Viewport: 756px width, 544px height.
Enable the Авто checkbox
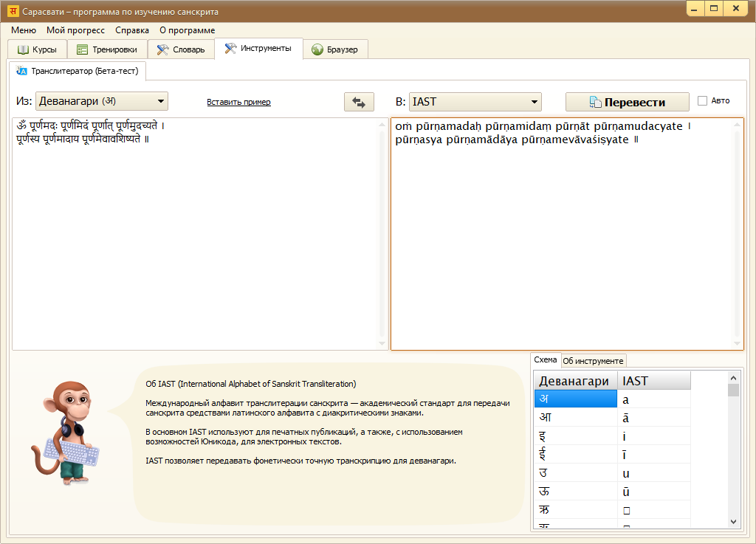[702, 101]
